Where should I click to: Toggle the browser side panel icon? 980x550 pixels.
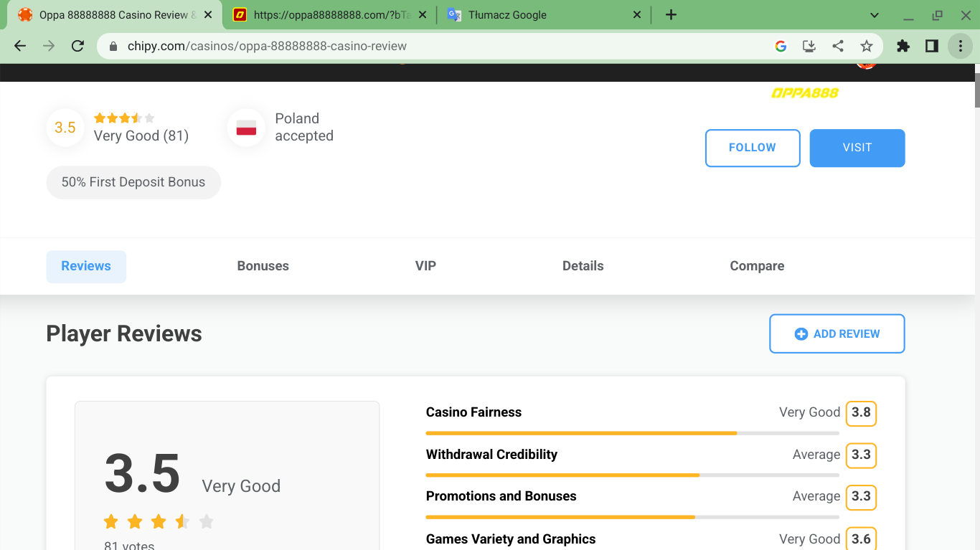tap(932, 46)
